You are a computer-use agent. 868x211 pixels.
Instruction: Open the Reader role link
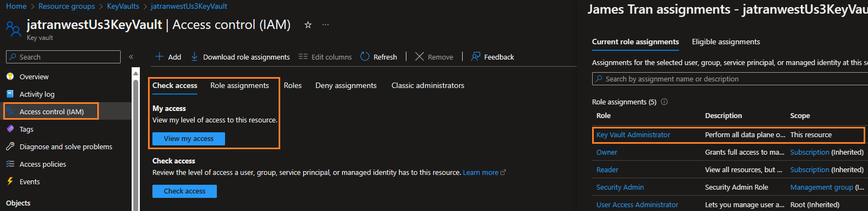point(607,170)
